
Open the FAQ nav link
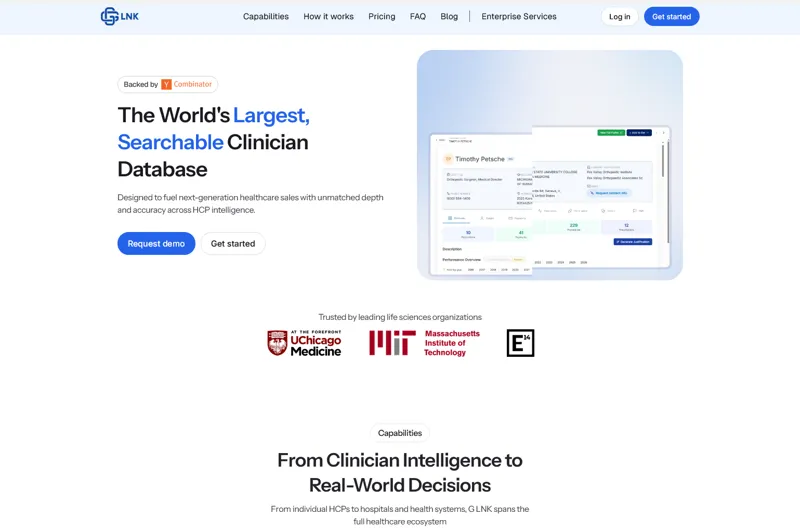(x=418, y=16)
